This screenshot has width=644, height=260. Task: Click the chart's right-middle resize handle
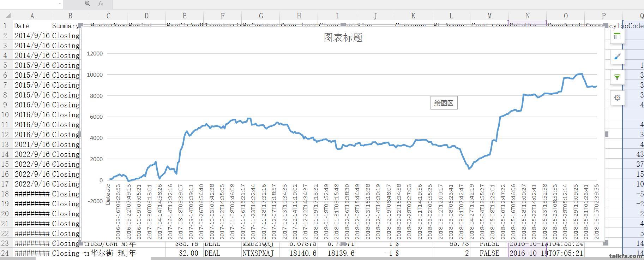[607, 134]
